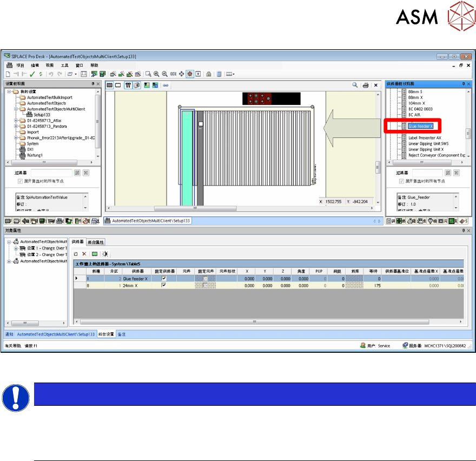
Task: Expand second AutomatedTestObjectsMult node in properties tree
Action: point(9,261)
